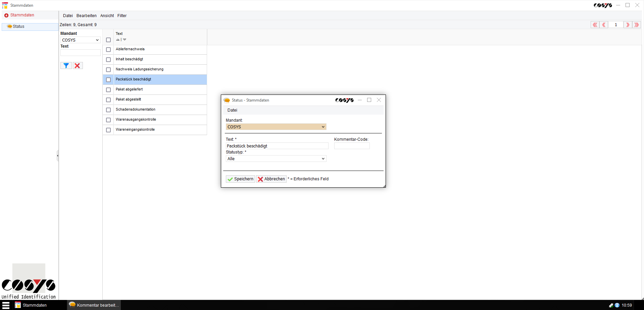This screenshot has width=644, height=310.
Task: Check the Paket abgestellt row checkbox
Action: pos(108,100)
